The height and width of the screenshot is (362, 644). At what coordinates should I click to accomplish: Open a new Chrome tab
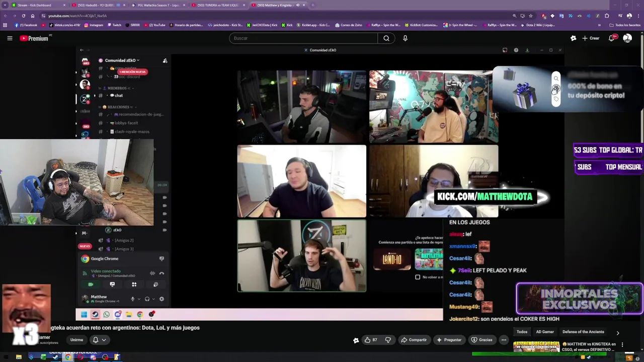[312, 5]
